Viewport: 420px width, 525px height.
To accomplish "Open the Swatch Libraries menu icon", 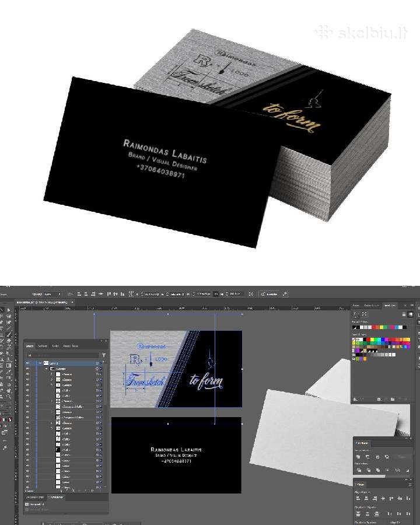I will coord(355,399).
